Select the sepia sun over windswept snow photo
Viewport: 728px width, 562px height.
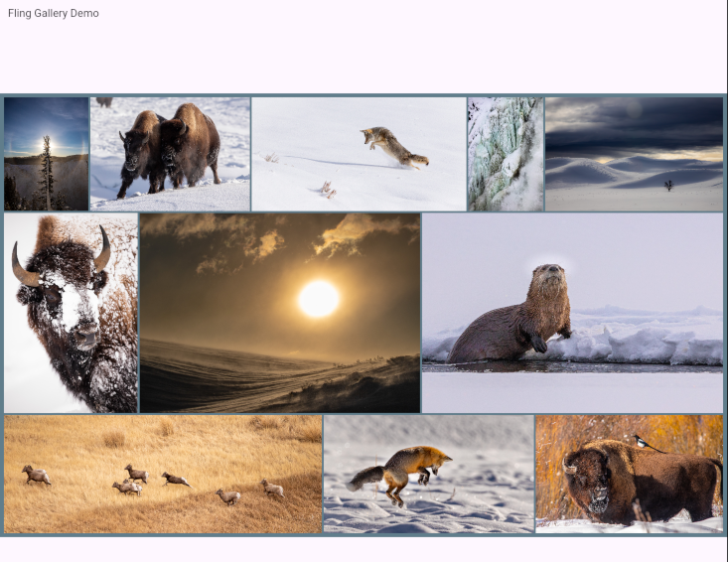pyautogui.click(x=280, y=313)
